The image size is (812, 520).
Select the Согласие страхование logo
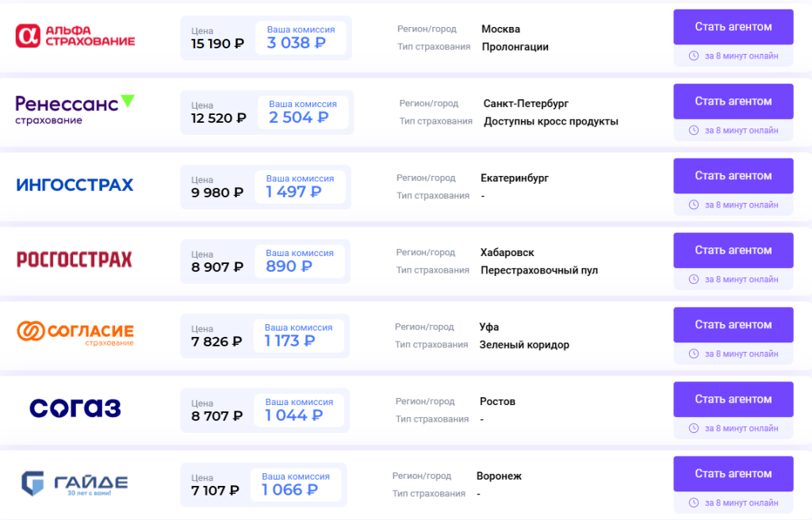(74, 333)
